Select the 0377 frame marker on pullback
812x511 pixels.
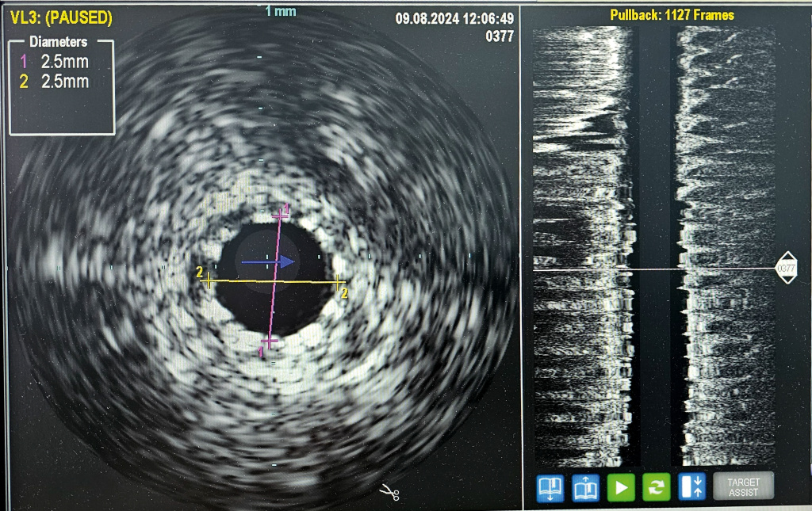pyautogui.click(x=786, y=269)
